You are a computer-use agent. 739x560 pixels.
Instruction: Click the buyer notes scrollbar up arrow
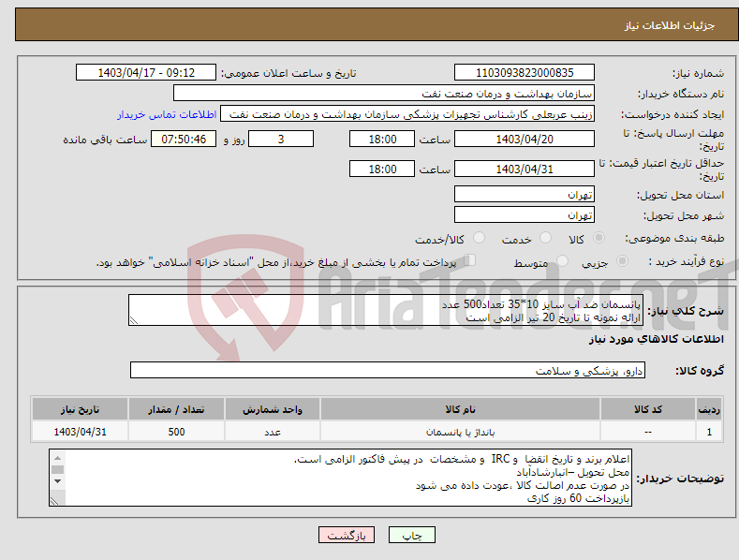(x=57, y=457)
